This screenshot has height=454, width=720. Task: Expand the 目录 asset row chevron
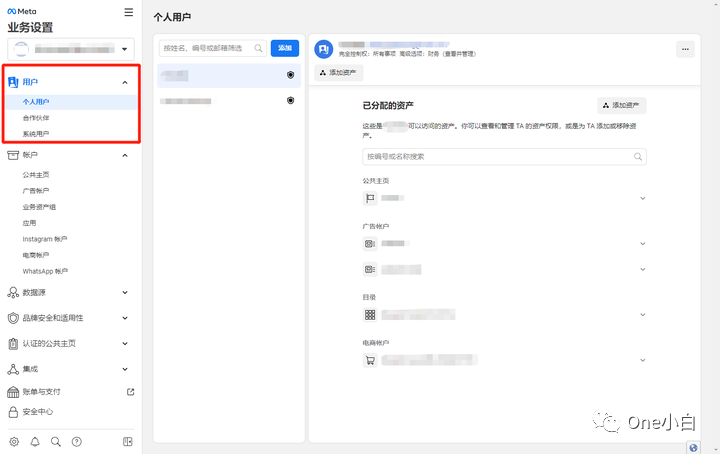(642, 315)
